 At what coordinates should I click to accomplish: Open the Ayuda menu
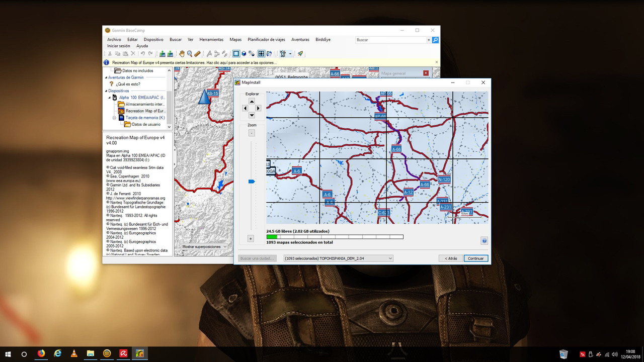pos(142,46)
